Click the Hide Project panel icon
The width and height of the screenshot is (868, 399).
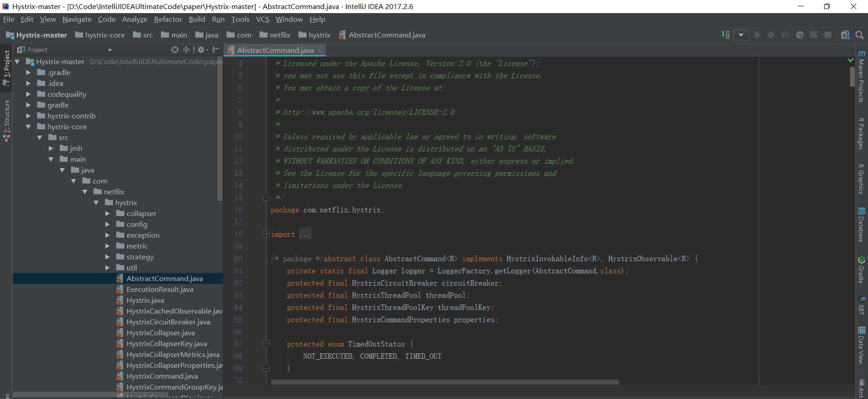(x=216, y=50)
